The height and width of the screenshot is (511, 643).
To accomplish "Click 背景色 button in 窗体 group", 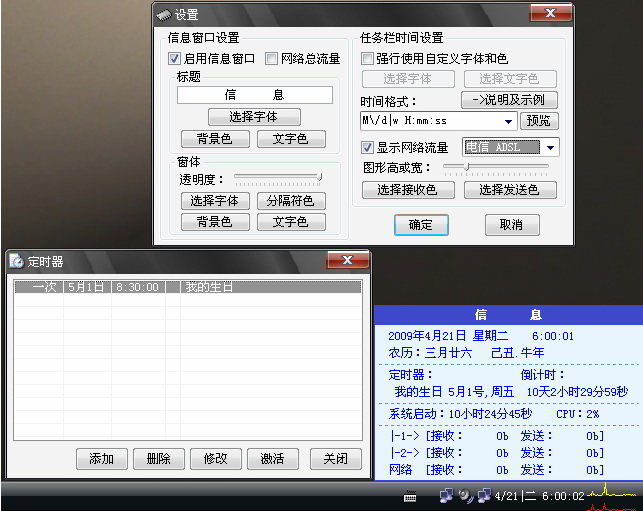I will point(215,222).
